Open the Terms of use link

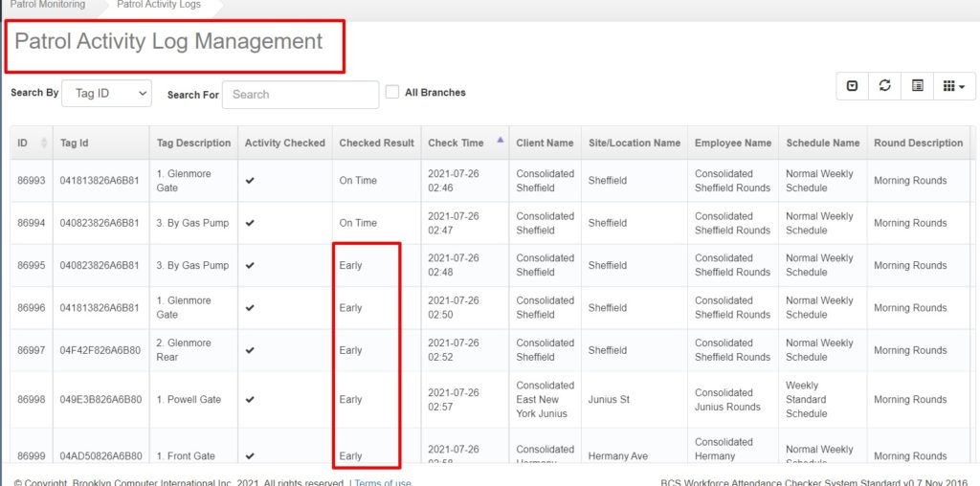tap(383, 482)
